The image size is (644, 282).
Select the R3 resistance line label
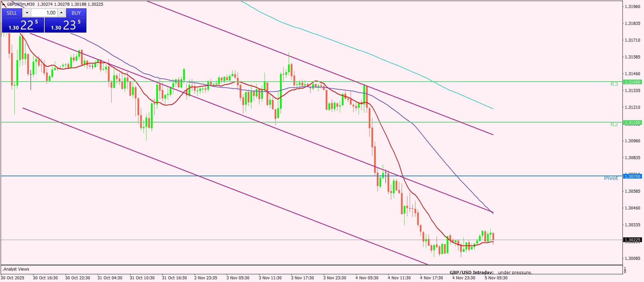[614, 84]
